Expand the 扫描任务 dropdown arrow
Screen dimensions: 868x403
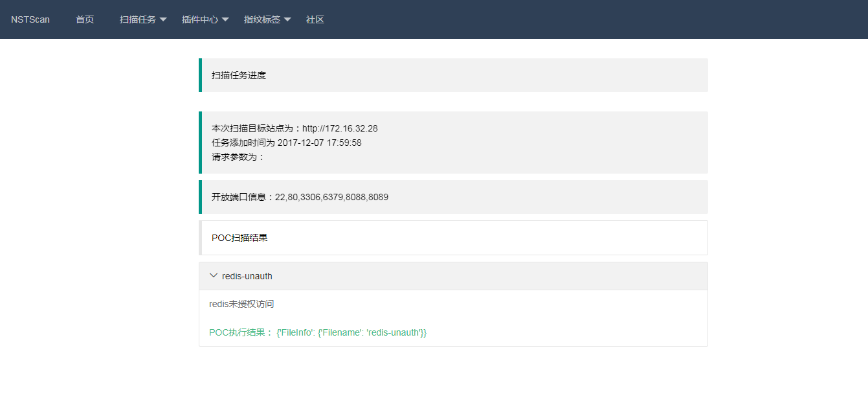coord(163,20)
